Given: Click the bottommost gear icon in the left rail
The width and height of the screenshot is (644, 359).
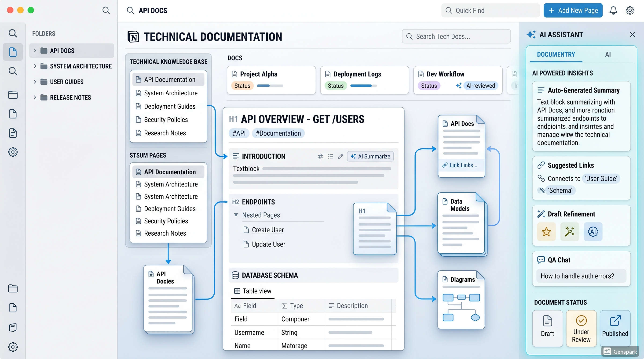Looking at the screenshot, I should click(x=13, y=347).
